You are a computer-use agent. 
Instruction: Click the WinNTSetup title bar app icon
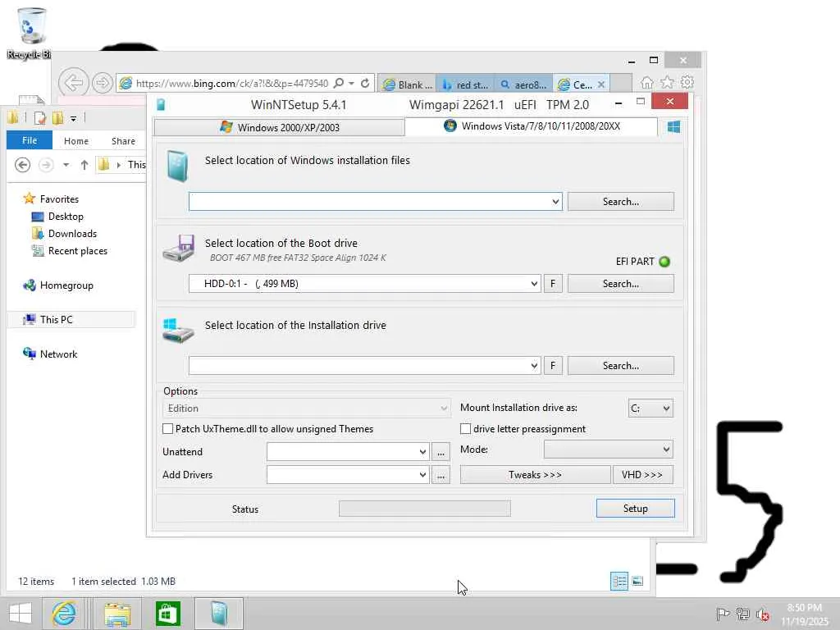161,104
